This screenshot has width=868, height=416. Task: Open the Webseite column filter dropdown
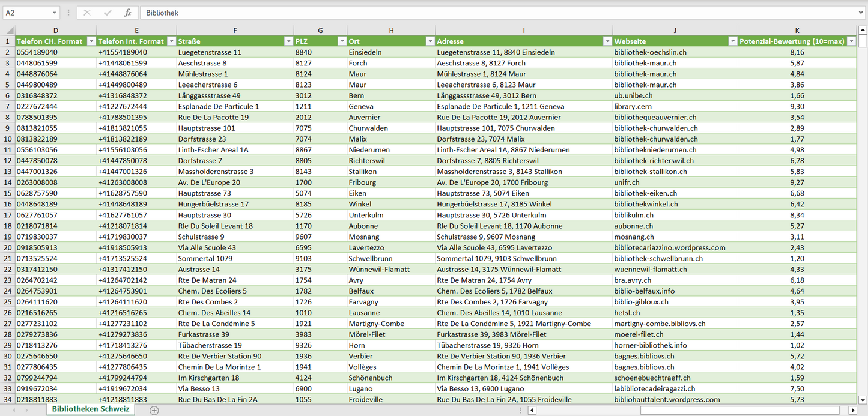[x=732, y=41]
